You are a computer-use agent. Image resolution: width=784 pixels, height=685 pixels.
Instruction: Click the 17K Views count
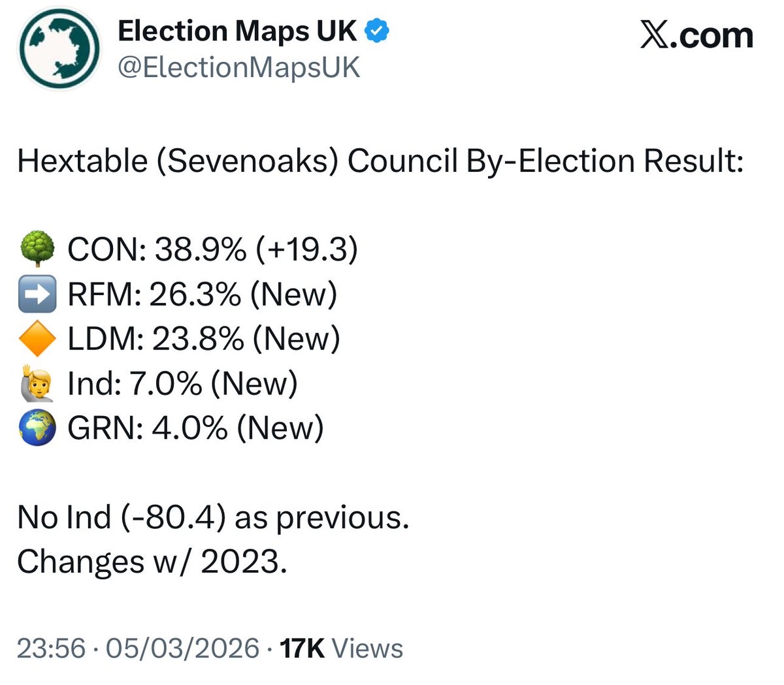tap(341, 648)
